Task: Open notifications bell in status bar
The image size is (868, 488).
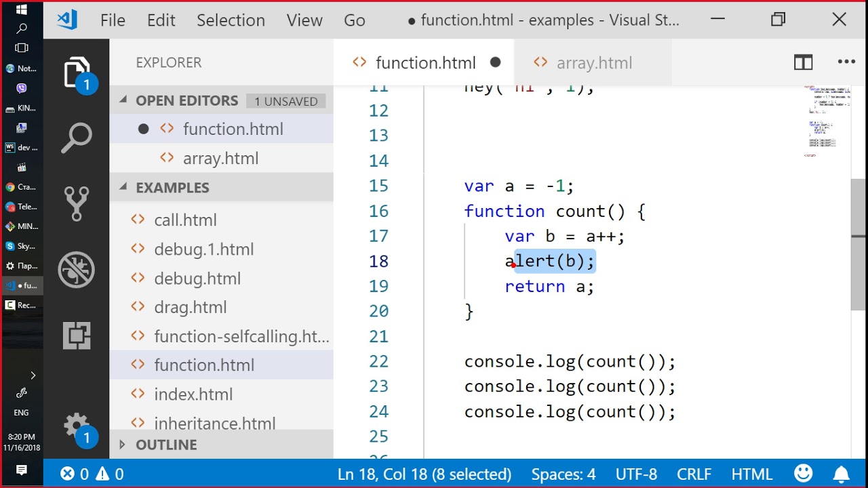Action: [842, 473]
